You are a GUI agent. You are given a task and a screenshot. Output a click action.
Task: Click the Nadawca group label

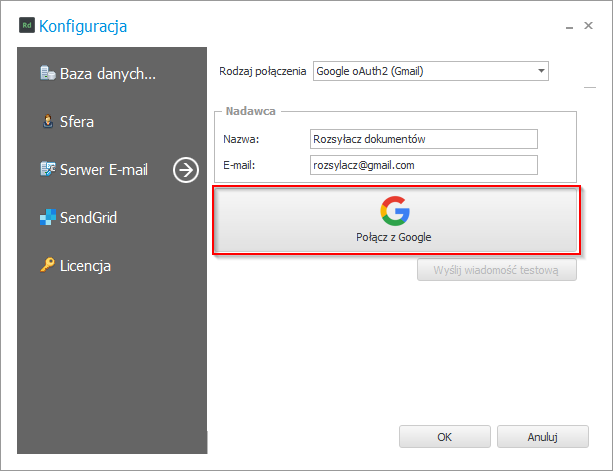pos(251,111)
